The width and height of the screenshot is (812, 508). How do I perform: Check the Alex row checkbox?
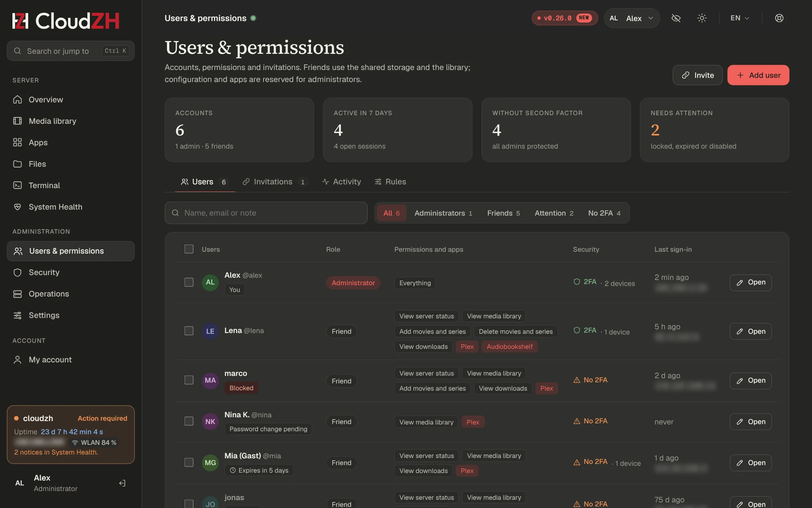click(189, 282)
